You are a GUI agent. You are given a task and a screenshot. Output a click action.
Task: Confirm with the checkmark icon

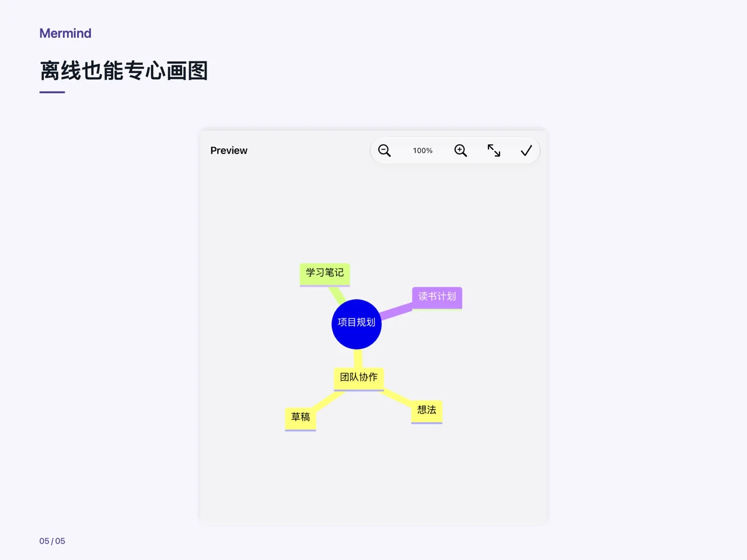coord(526,150)
